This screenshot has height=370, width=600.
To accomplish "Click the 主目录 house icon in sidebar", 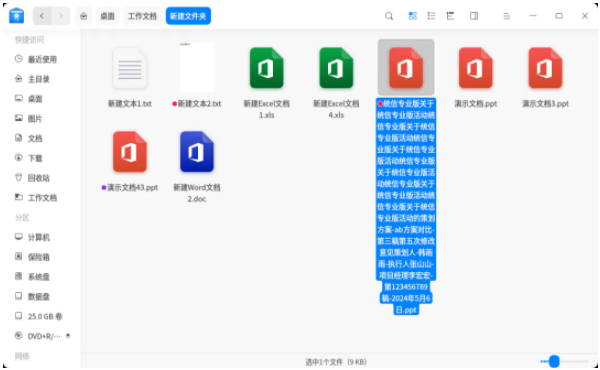I will 18,79.
